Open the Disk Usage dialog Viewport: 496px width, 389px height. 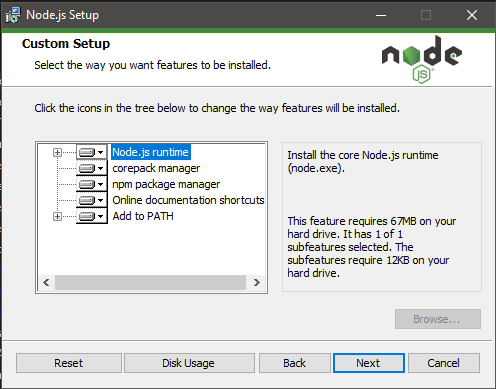click(189, 363)
